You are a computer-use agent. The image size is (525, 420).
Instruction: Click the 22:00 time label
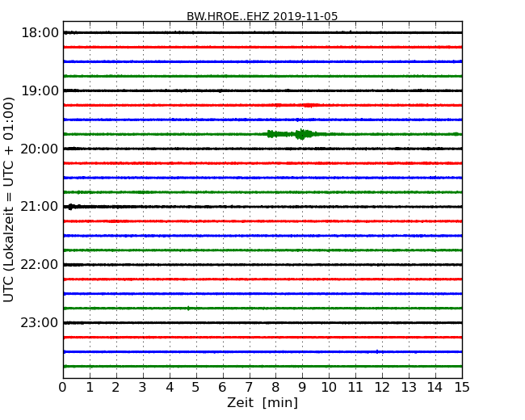[40, 265]
